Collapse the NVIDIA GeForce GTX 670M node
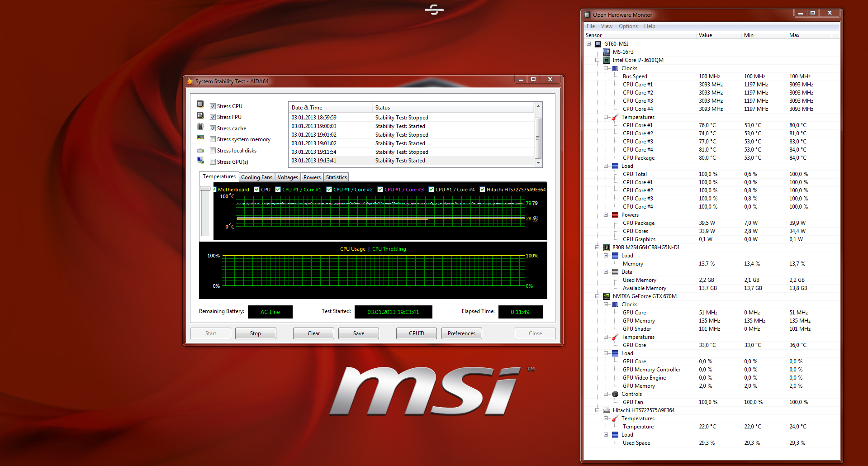The height and width of the screenshot is (466, 868). (598, 296)
